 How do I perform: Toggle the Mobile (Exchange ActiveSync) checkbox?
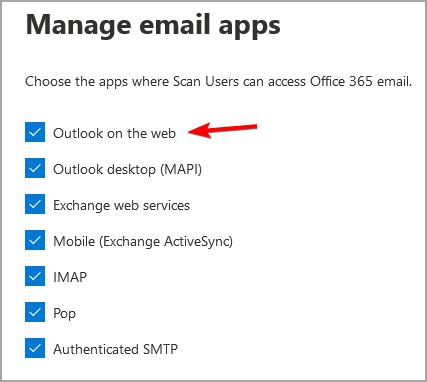pos(35,240)
